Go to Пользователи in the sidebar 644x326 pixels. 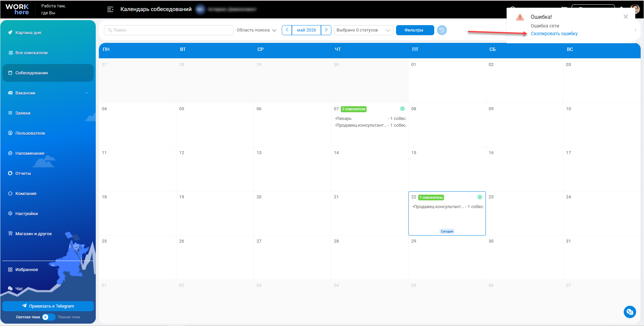(48, 133)
